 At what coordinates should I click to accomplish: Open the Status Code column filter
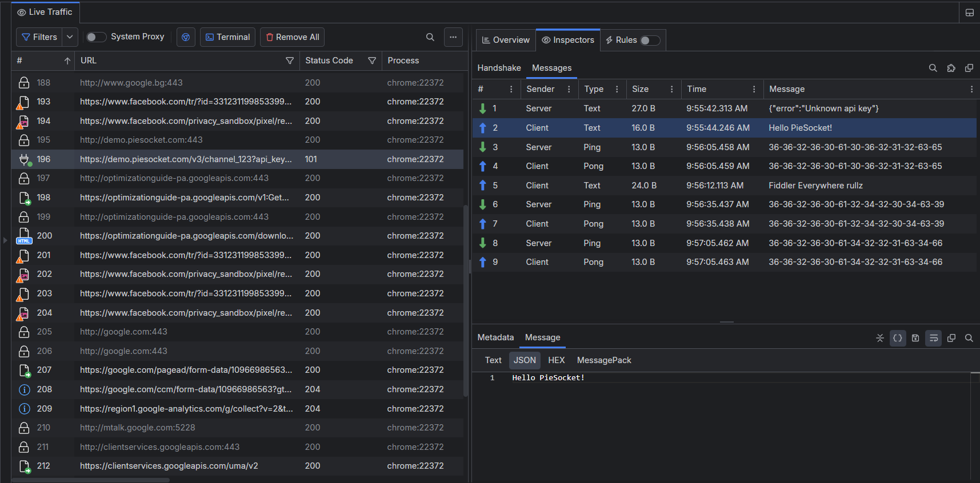[372, 61]
